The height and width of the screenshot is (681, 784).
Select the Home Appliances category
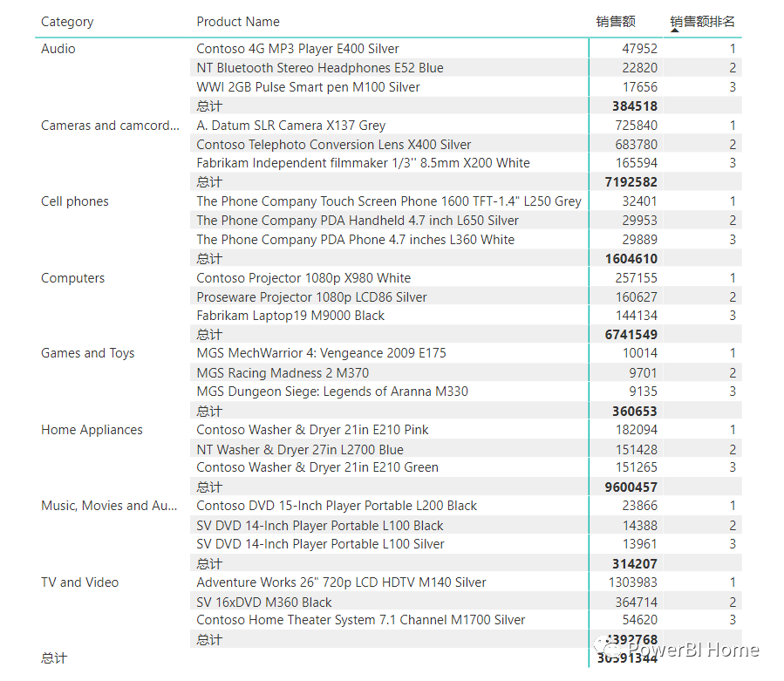[92, 430]
